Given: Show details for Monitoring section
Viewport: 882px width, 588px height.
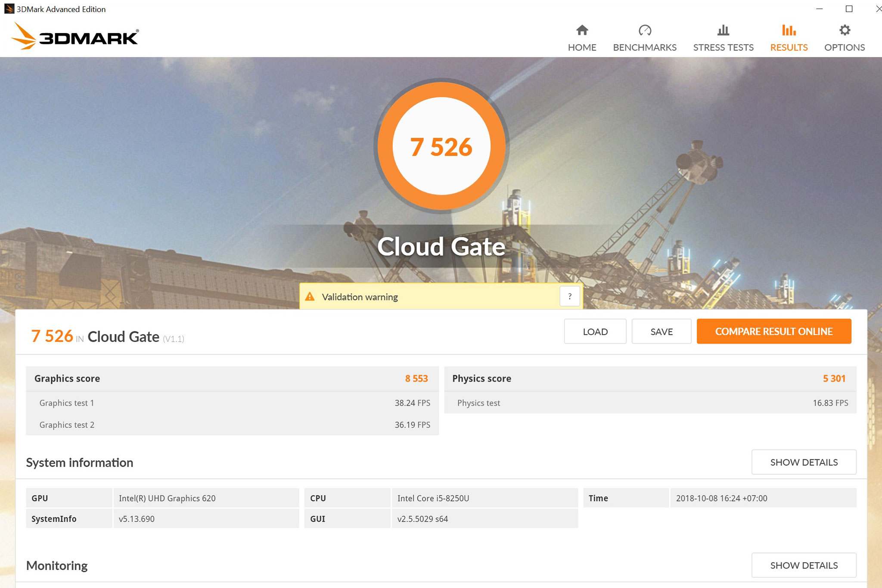Looking at the screenshot, I should coord(804,565).
